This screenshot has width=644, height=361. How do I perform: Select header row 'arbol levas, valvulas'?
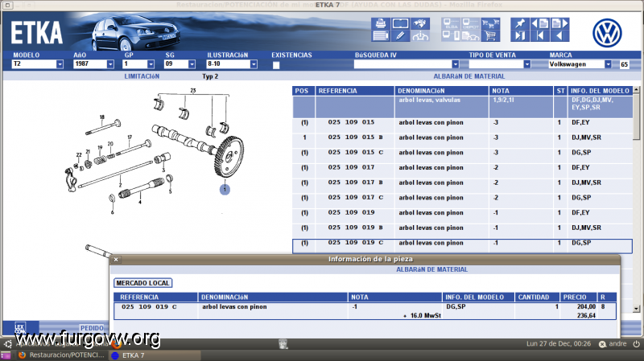[462, 107]
